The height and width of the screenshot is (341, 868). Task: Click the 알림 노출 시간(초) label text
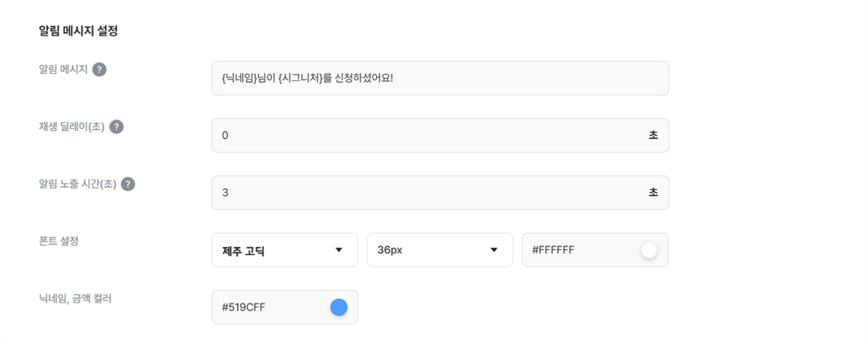(77, 184)
